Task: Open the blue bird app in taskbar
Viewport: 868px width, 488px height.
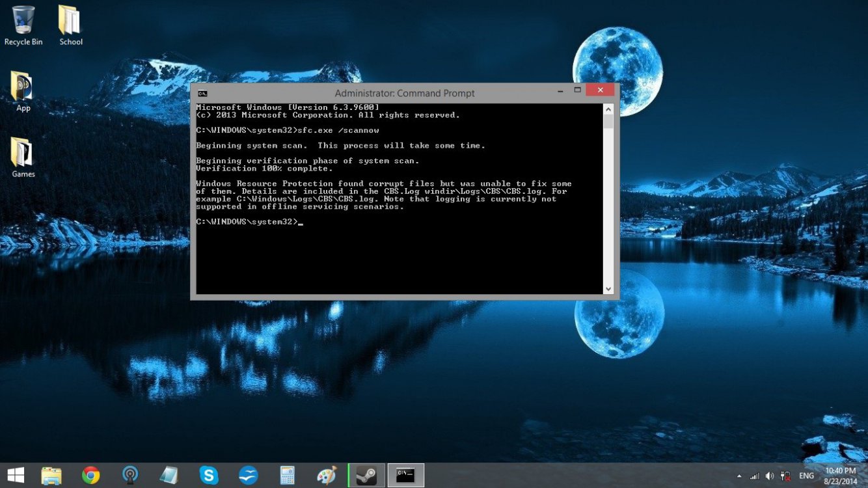Action: click(248, 476)
